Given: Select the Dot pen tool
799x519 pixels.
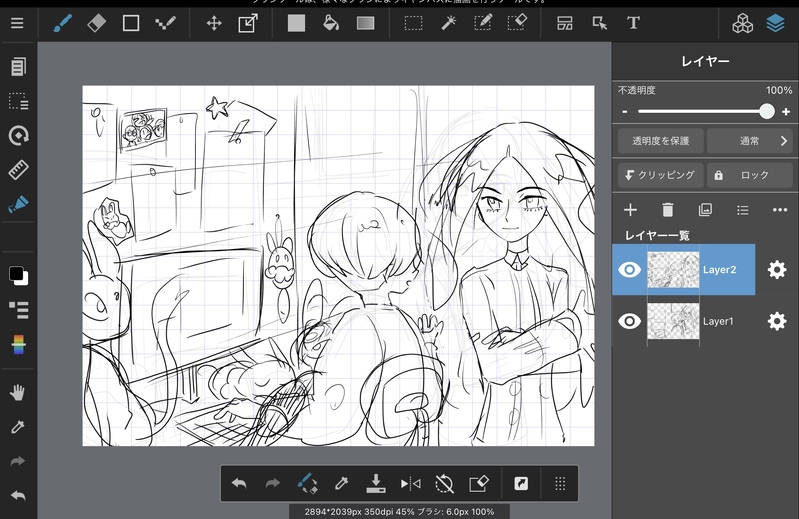Looking at the screenshot, I should [x=166, y=23].
